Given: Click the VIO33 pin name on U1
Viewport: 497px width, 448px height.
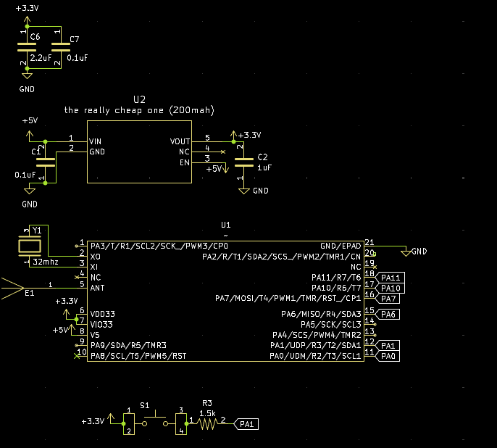Looking at the screenshot, I should tap(101, 325).
